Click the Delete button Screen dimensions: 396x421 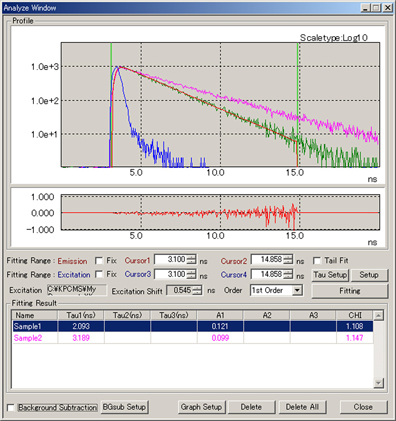tap(251, 407)
